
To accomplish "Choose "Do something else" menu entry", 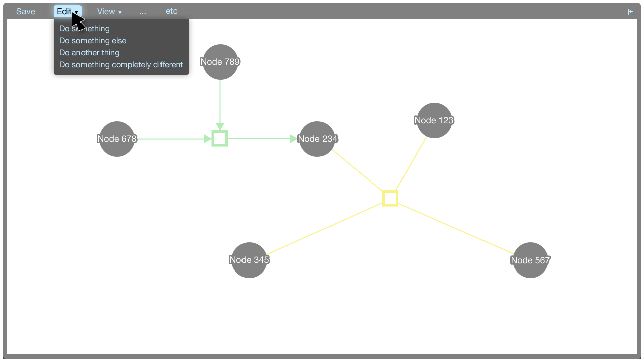I will 93,41.
